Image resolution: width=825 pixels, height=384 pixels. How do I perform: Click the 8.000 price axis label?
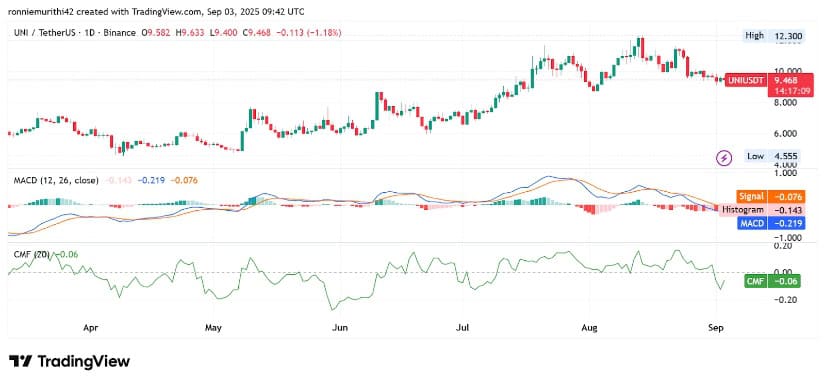787,103
